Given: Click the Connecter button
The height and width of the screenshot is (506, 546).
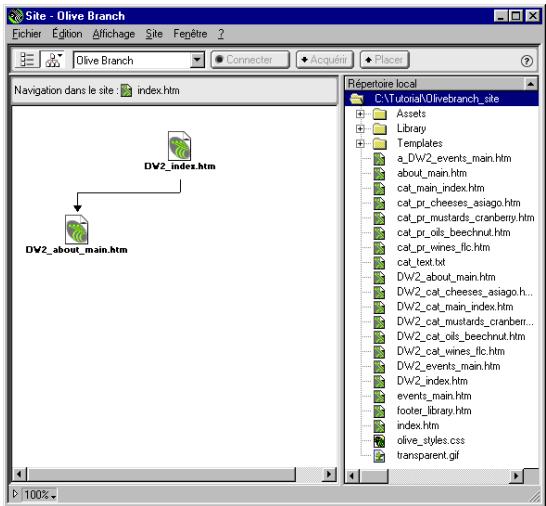Looking at the screenshot, I should click(x=250, y=60).
